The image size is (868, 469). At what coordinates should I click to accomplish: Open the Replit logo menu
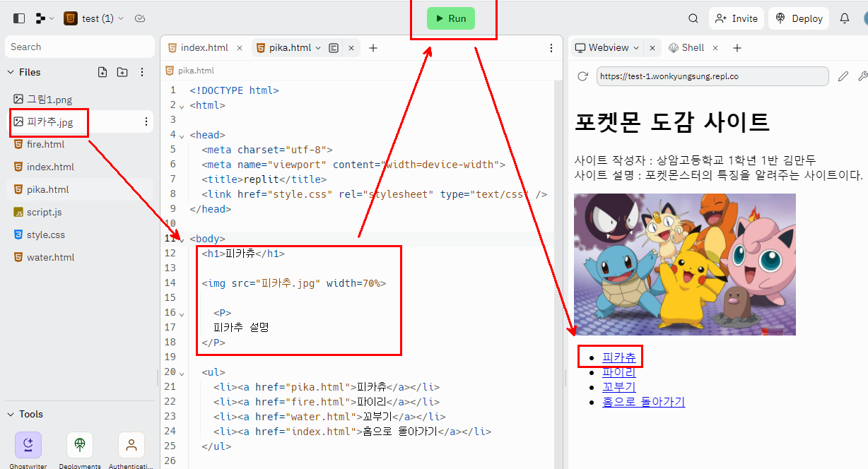pyautogui.click(x=45, y=18)
